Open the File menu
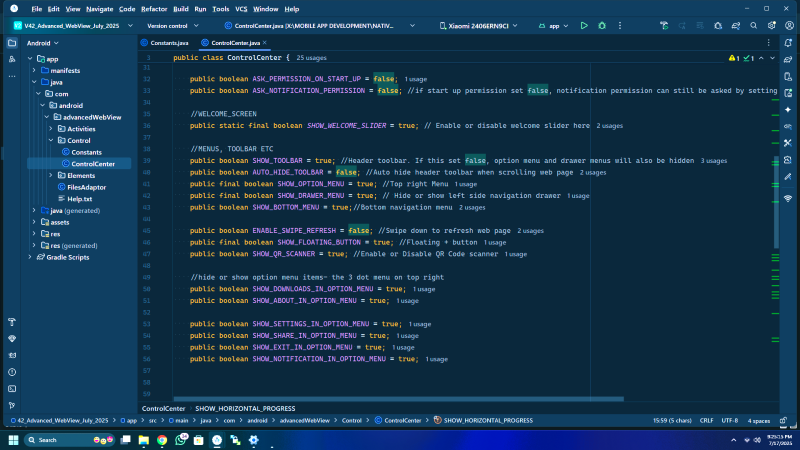 [36, 9]
